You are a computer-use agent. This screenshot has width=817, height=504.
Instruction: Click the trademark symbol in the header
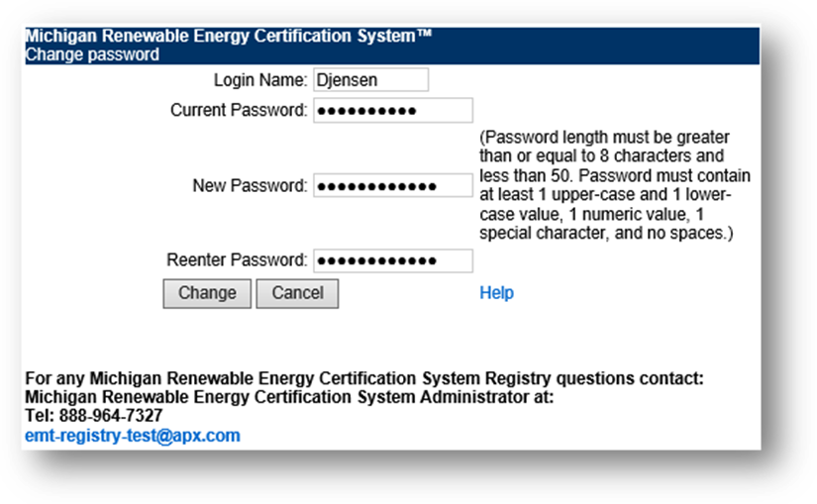click(x=425, y=37)
